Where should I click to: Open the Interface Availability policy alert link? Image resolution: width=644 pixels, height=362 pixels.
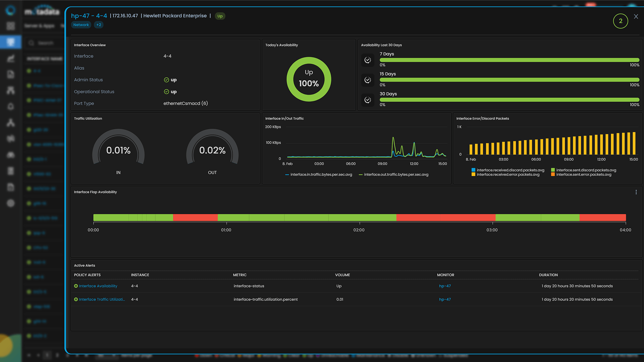pyautogui.click(x=98, y=286)
